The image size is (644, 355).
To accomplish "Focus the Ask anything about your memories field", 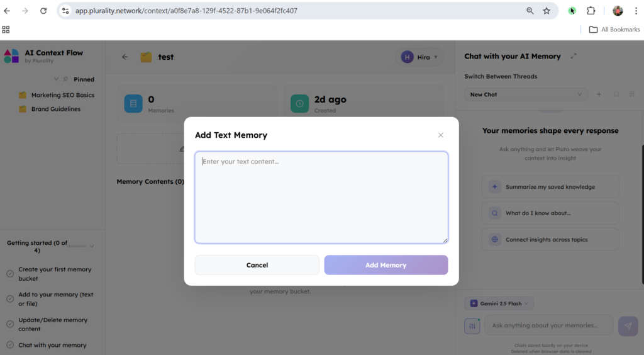I will point(548,325).
